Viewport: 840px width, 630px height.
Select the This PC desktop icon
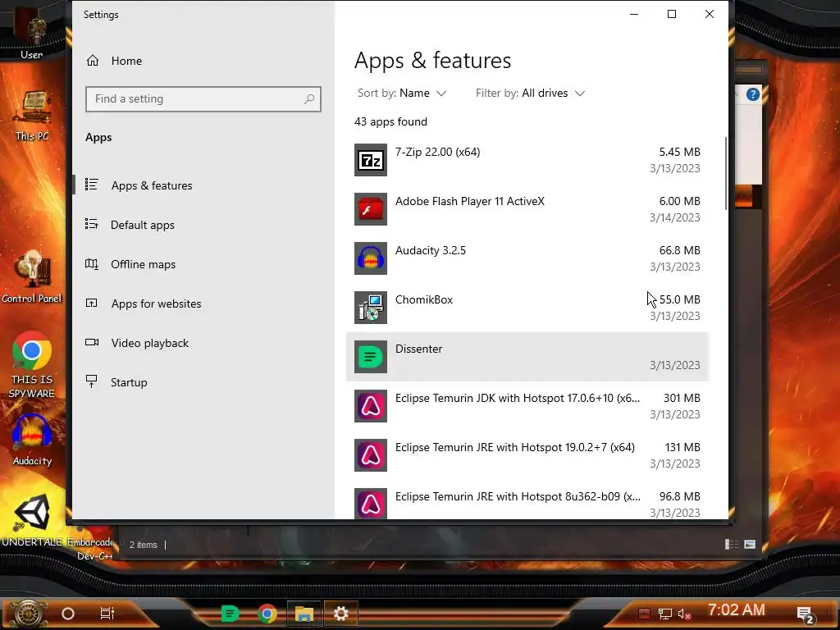click(x=32, y=115)
